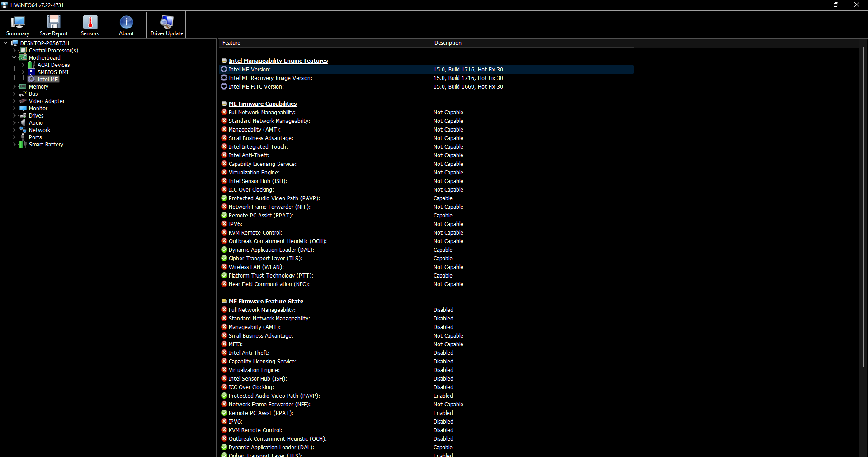Click the Drives icon in tree
Image resolution: width=868 pixels, height=457 pixels.
pos(23,115)
